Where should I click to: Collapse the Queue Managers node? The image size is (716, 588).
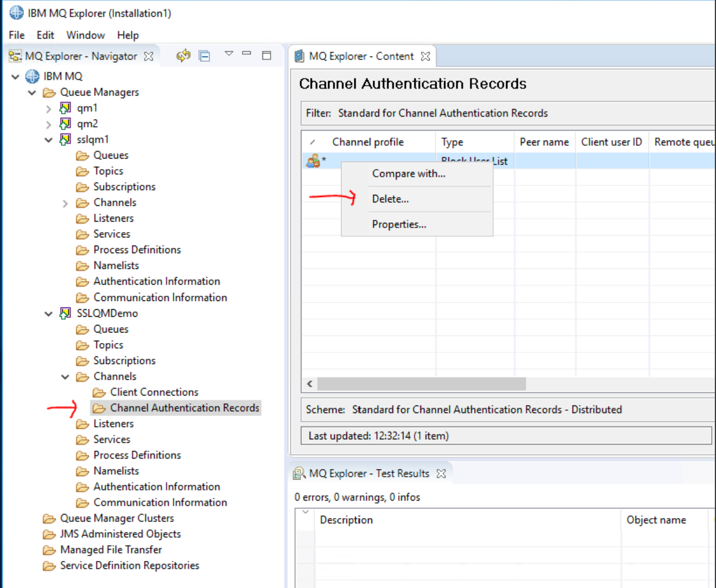[x=32, y=92]
